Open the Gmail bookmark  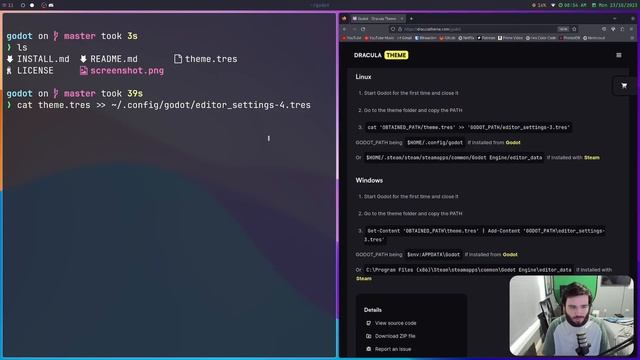405,38
